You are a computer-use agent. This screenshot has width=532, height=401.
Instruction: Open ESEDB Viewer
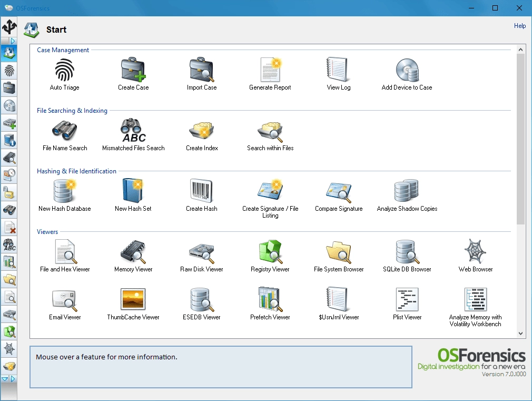[x=202, y=304]
